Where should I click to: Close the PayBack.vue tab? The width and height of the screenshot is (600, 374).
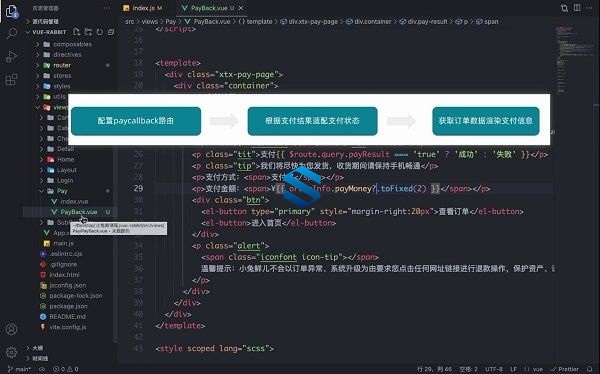coord(240,8)
